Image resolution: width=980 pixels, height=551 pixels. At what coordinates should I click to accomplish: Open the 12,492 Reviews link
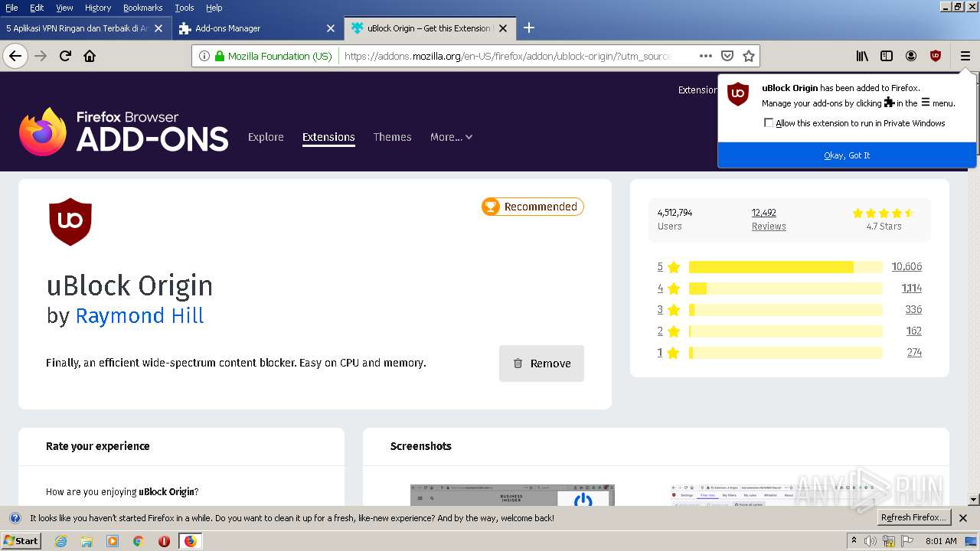pyautogui.click(x=769, y=220)
